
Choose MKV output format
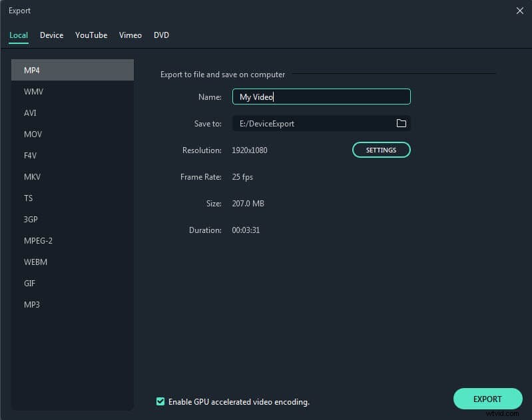click(72, 177)
